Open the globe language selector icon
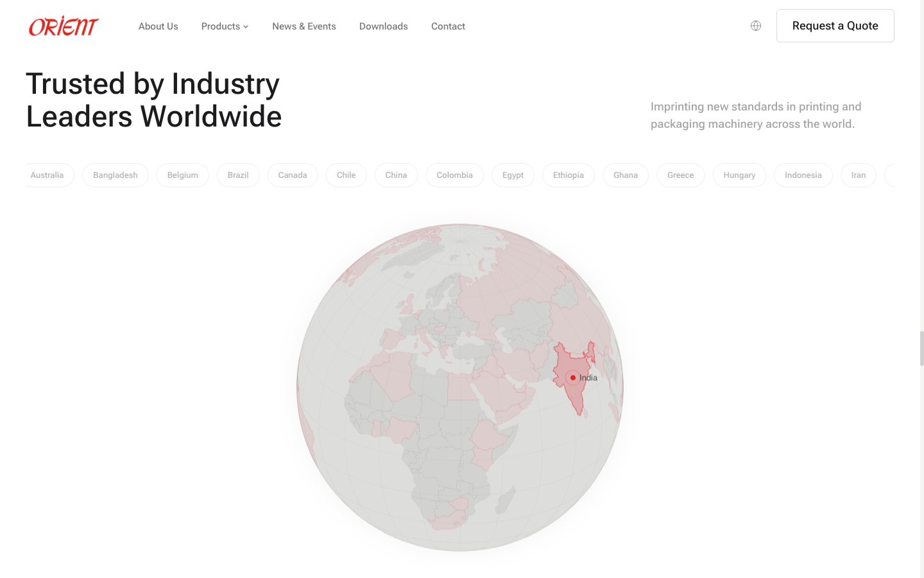 (755, 26)
